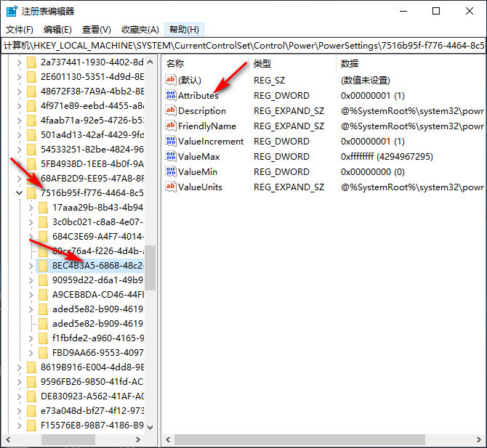
Task: Open the 帮助(H) menu
Action: tap(183, 30)
